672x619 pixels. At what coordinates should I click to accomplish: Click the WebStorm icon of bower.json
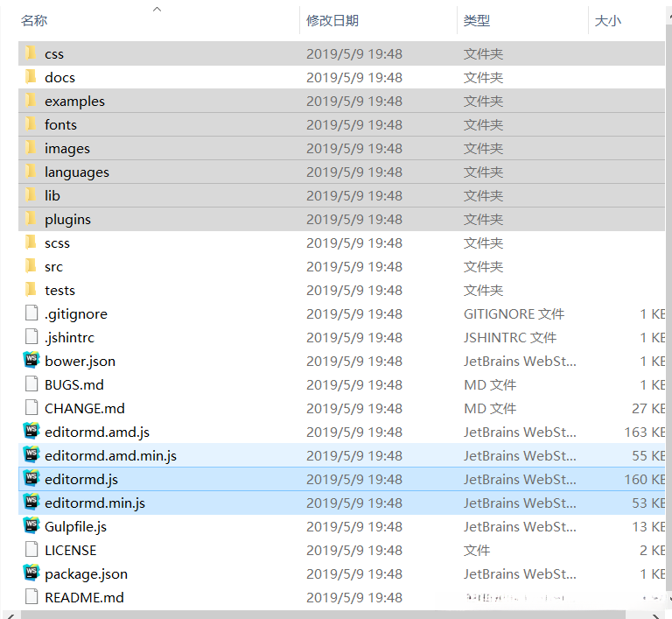31,360
